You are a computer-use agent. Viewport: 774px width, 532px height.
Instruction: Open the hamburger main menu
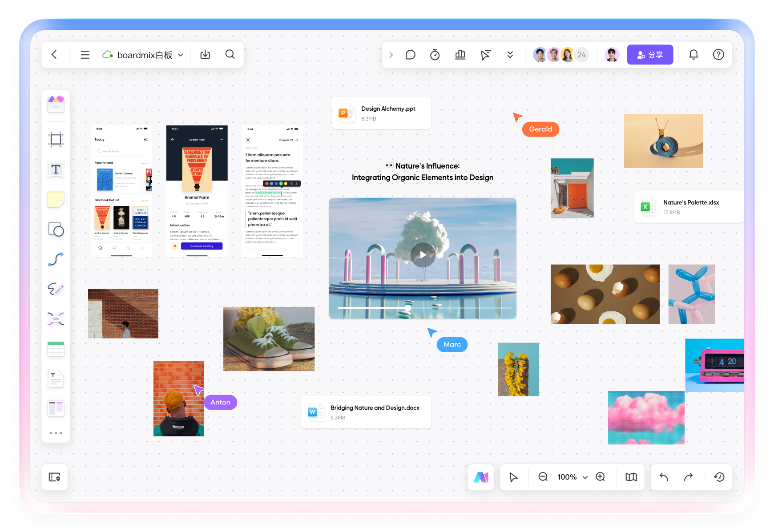coord(85,55)
